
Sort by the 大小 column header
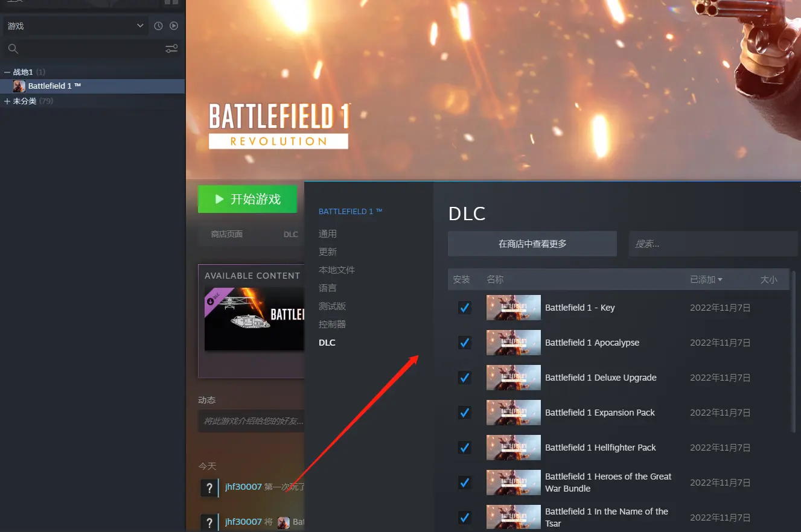[768, 279]
